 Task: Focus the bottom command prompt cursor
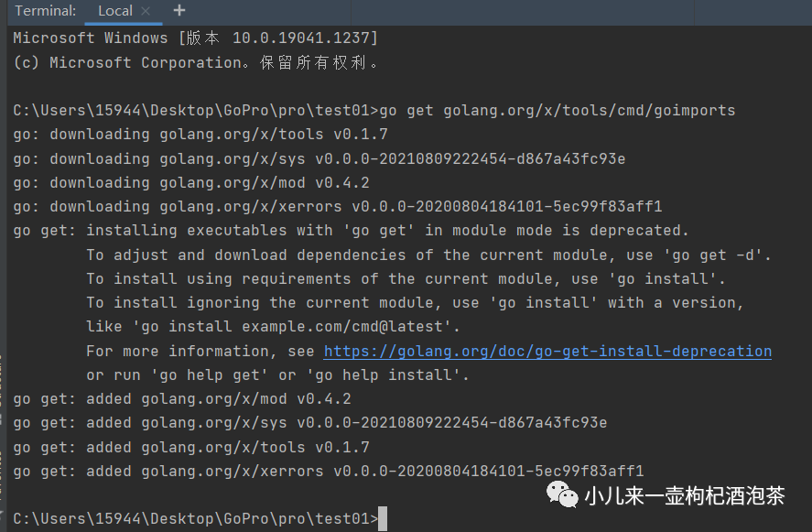[383, 518]
